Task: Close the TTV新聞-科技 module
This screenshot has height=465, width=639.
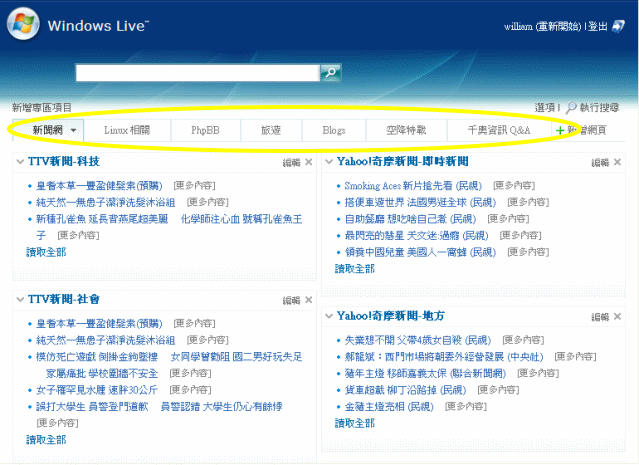Action: [x=309, y=162]
